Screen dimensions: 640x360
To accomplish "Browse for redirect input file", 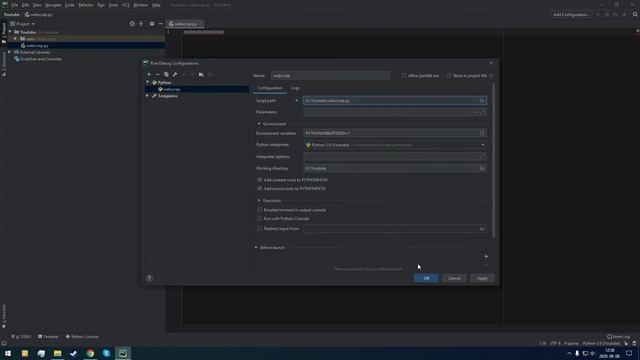I will click(x=482, y=229).
